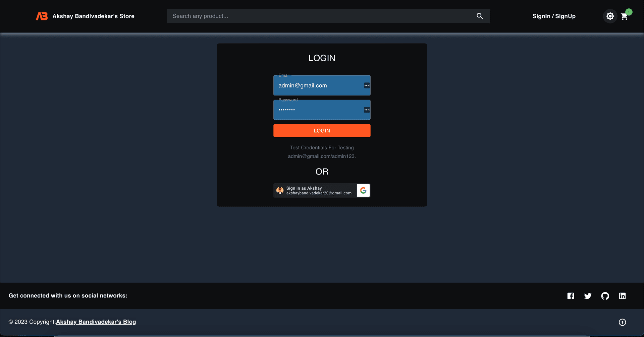Click the orange LOGIN button
644x337 pixels.
[x=322, y=131]
